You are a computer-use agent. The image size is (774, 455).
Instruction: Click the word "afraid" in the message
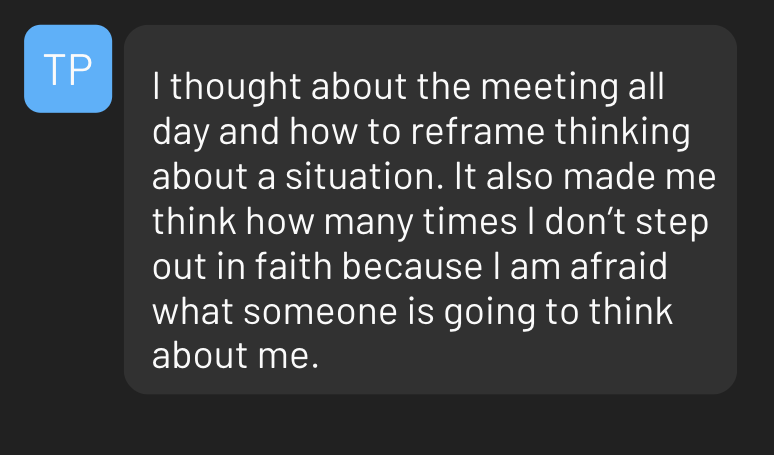(619, 266)
